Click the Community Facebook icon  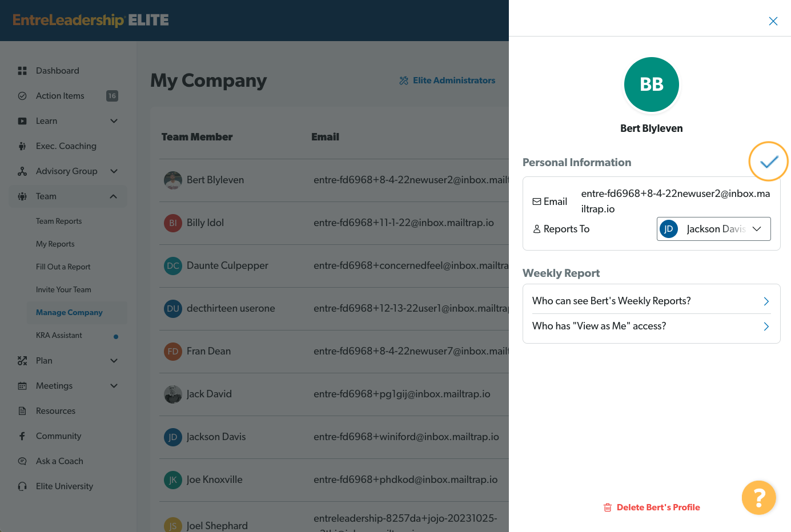click(22, 436)
